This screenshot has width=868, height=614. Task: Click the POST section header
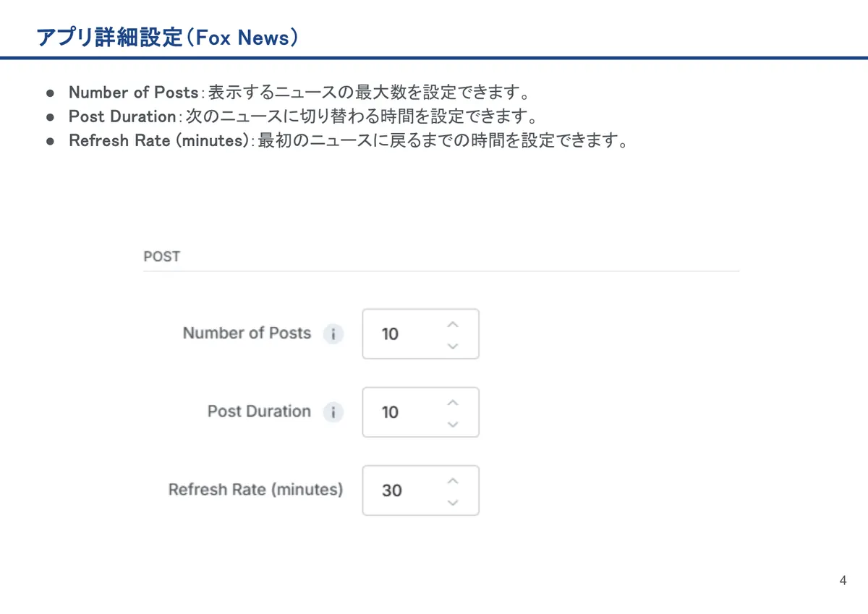[161, 257]
